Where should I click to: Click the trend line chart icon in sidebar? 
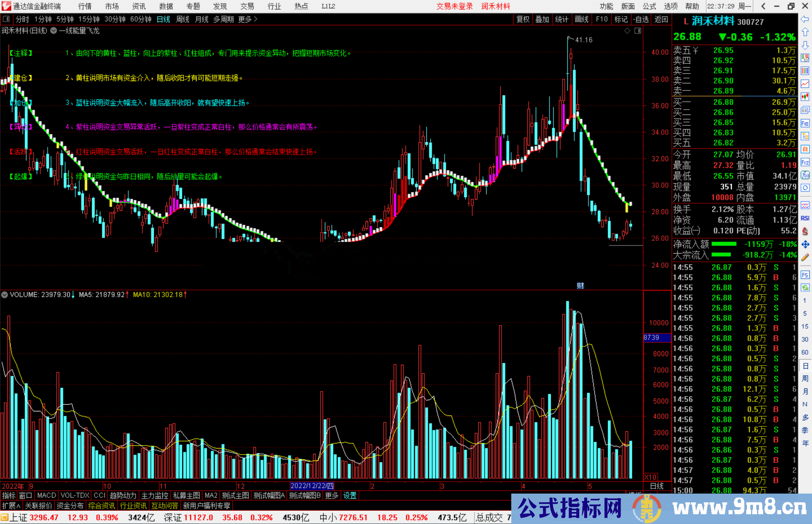[805, 84]
